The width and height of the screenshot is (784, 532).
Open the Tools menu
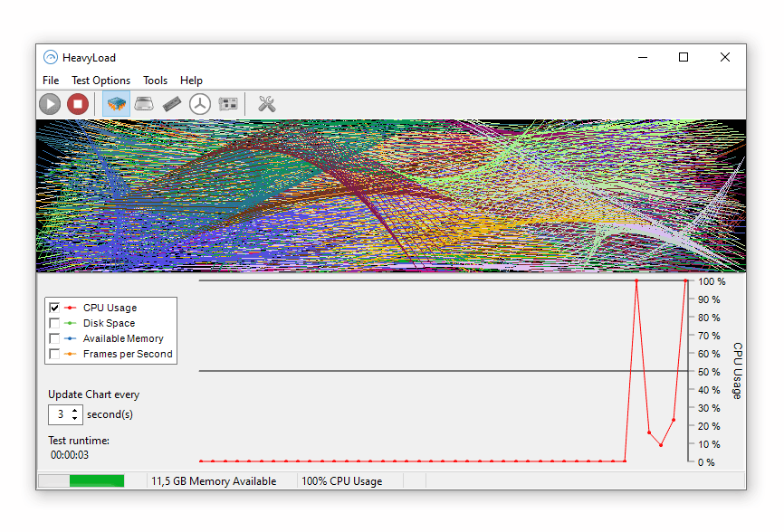click(155, 81)
